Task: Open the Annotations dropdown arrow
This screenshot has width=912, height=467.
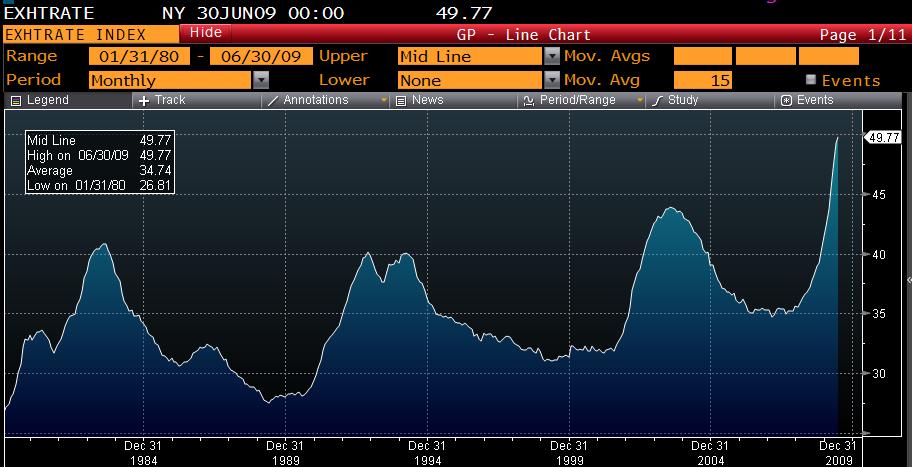Action: 384,101
